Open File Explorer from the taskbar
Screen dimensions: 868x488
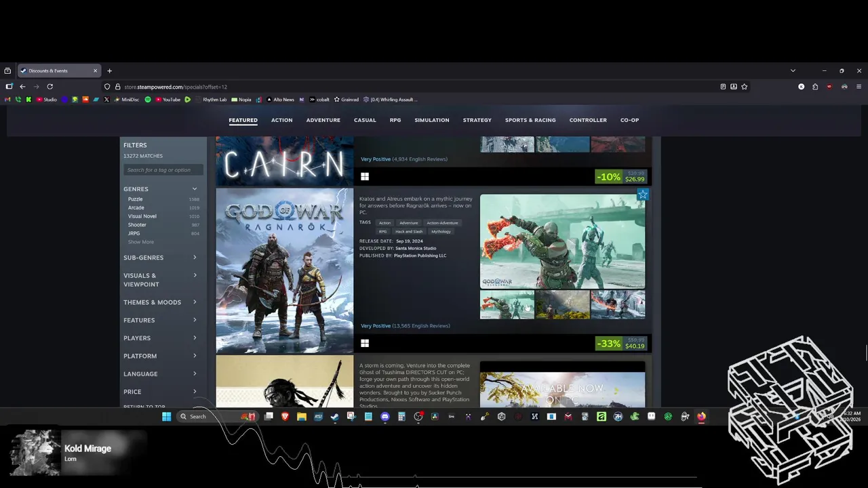302,417
